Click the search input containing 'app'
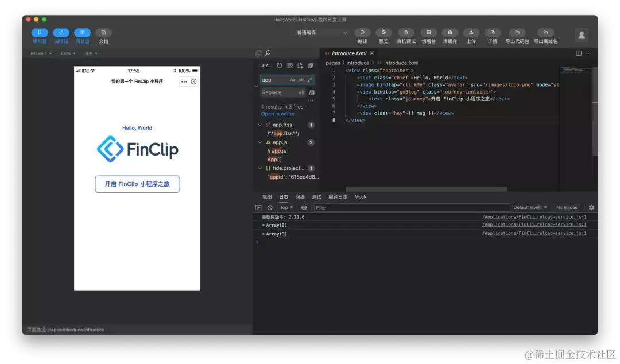Screen dimensions: 620x364 tap(288, 80)
